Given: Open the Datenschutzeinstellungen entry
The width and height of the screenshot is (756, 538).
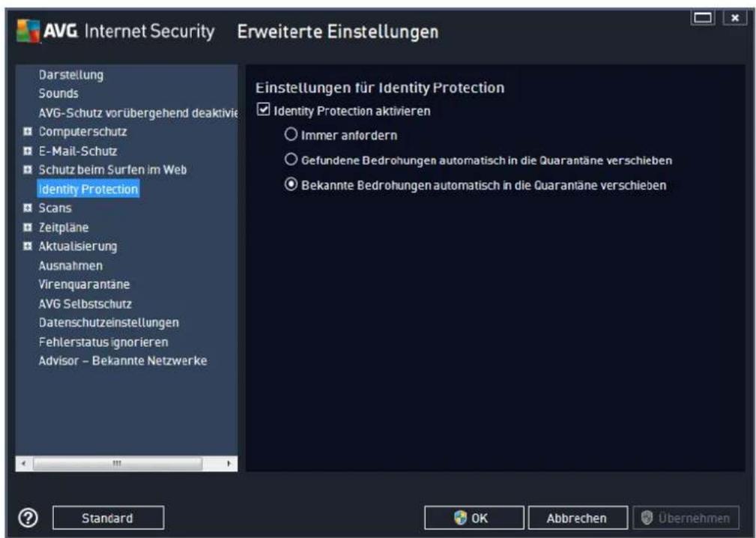Looking at the screenshot, I should [109, 322].
